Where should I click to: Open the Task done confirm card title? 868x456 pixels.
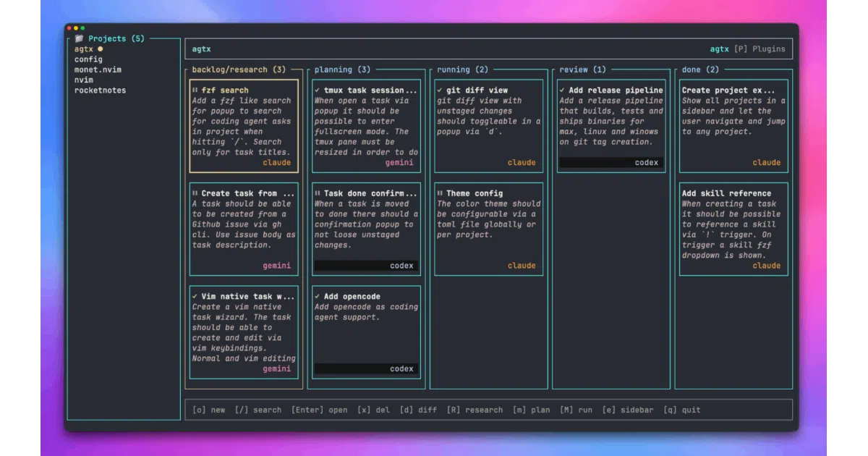pyautogui.click(x=370, y=193)
